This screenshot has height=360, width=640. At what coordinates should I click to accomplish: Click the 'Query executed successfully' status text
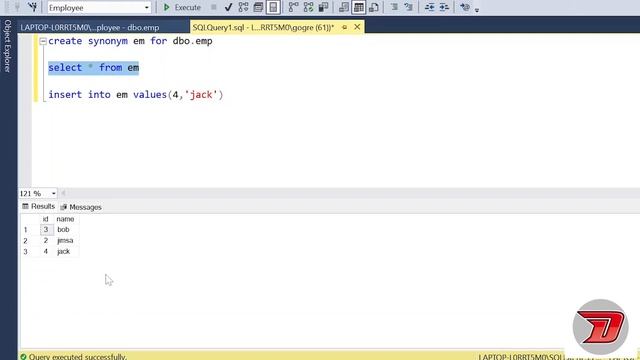78,357
